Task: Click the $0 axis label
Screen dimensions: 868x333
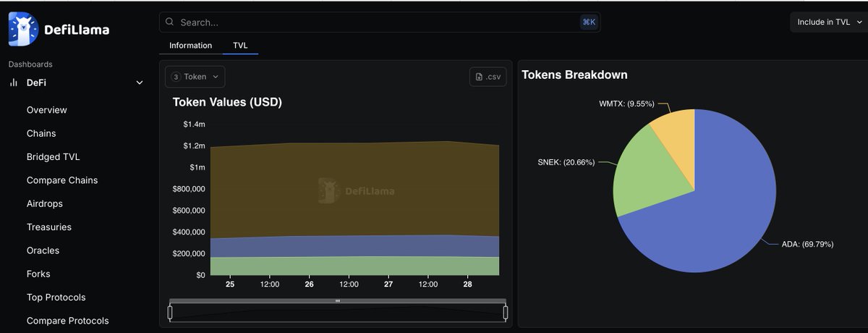Action: pos(200,275)
